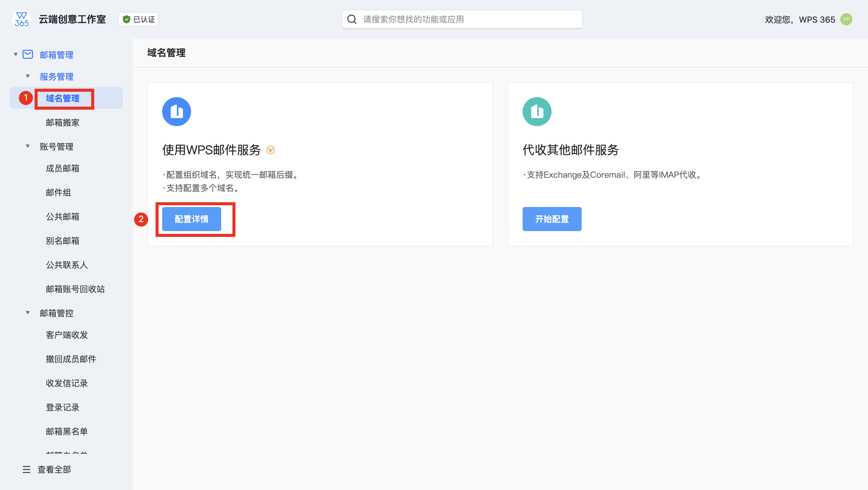Select 成员邮箱 menu item
The height and width of the screenshot is (490, 868).
pyautogui.click(x=63, y=168)
